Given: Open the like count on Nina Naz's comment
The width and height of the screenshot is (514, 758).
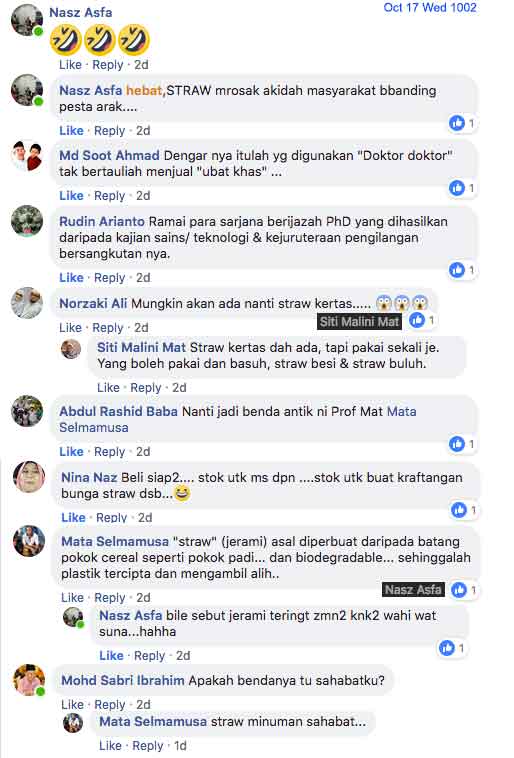Looking at the screenshot, I should (473, 510).
